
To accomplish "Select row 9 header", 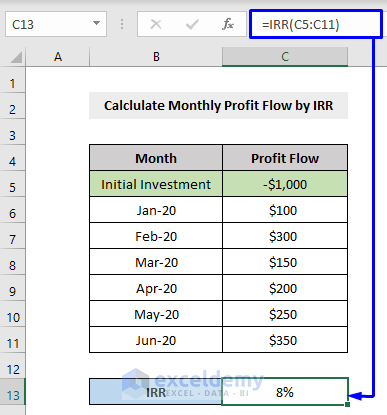I will [12, 288].
